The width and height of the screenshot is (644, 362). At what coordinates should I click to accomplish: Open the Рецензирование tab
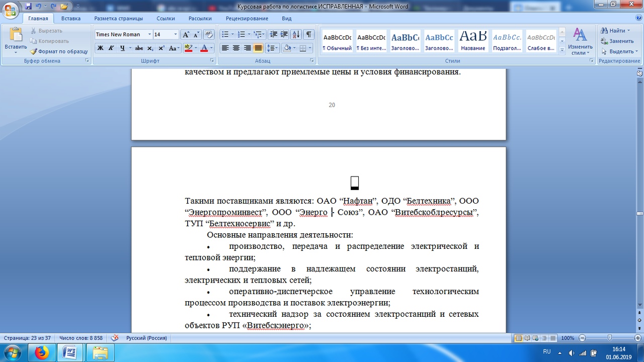point(247,19)
